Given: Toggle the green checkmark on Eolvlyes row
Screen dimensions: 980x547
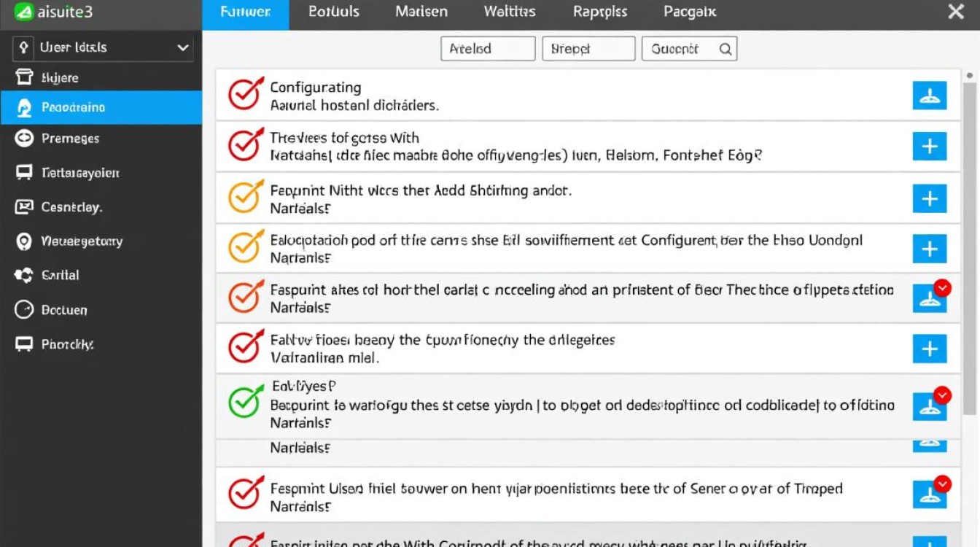Looking at the screenshot, I should point(245,403).
